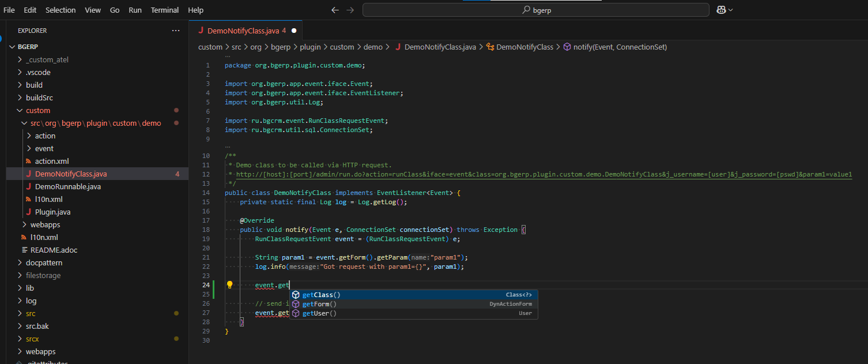Viewport: 868px width, 364px height.
Task: Select the getClass() method suggestion
Action: [321, 295]
